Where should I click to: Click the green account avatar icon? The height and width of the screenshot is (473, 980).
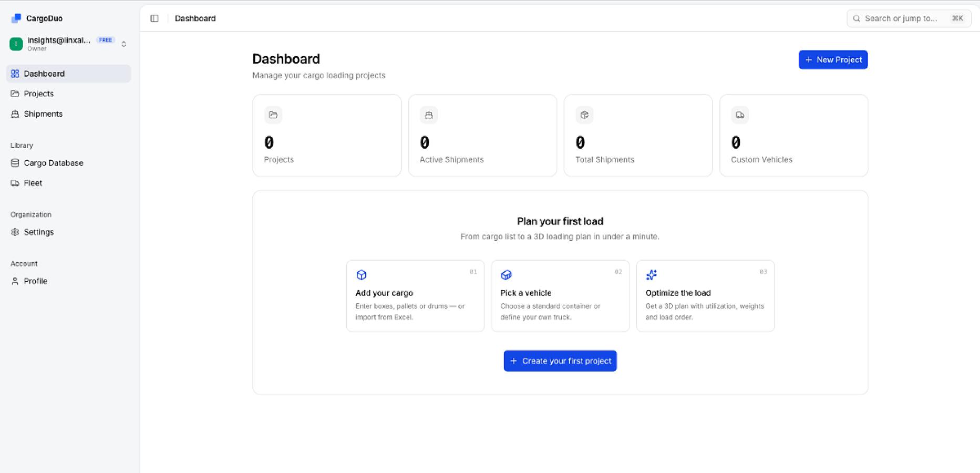(16, 44)
